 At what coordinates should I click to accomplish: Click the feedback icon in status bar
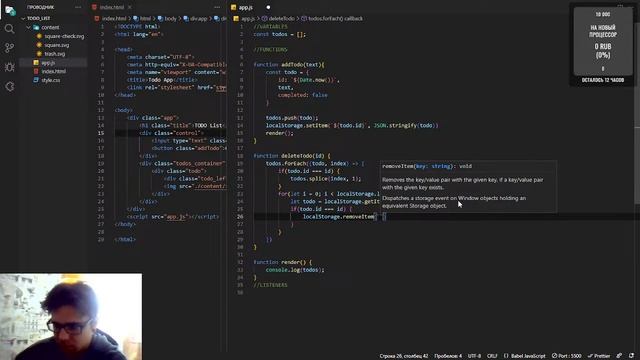620,356
